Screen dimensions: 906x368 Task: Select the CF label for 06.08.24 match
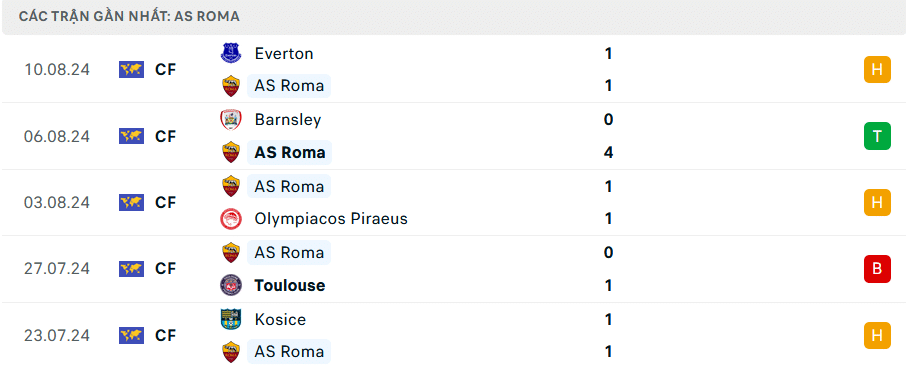[x=165, y=136]
